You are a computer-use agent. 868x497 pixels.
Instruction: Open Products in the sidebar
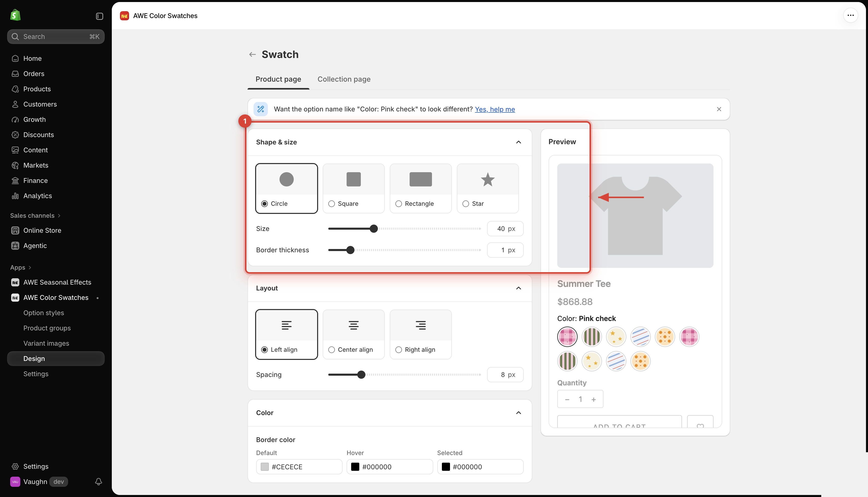click(56, 89)
